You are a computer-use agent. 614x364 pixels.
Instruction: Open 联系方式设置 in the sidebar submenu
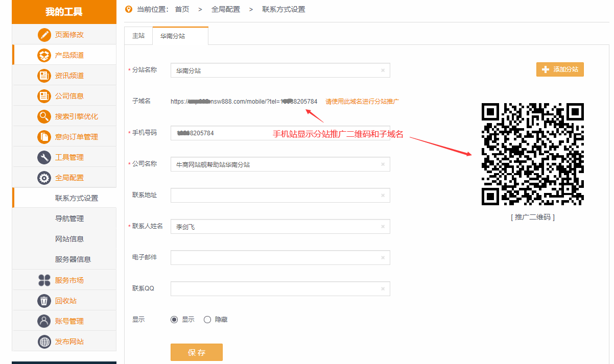click(77, 198)
